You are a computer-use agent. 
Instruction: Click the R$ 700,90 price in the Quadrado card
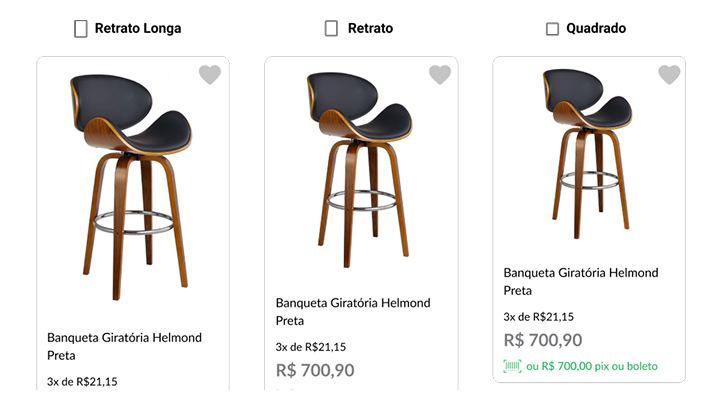543,340
